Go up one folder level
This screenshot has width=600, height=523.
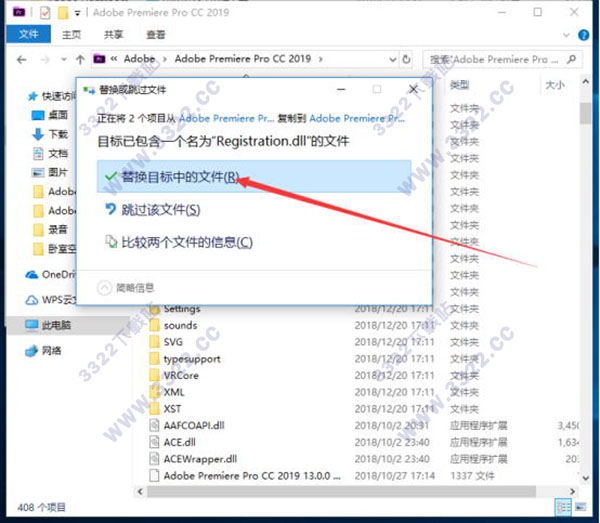(x=80, y=60)
